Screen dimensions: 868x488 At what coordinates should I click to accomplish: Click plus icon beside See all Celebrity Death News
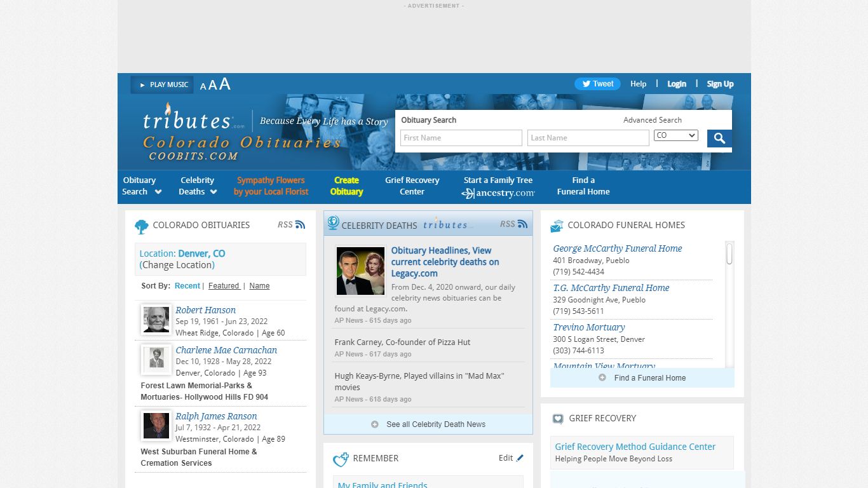tap(375, 424)
